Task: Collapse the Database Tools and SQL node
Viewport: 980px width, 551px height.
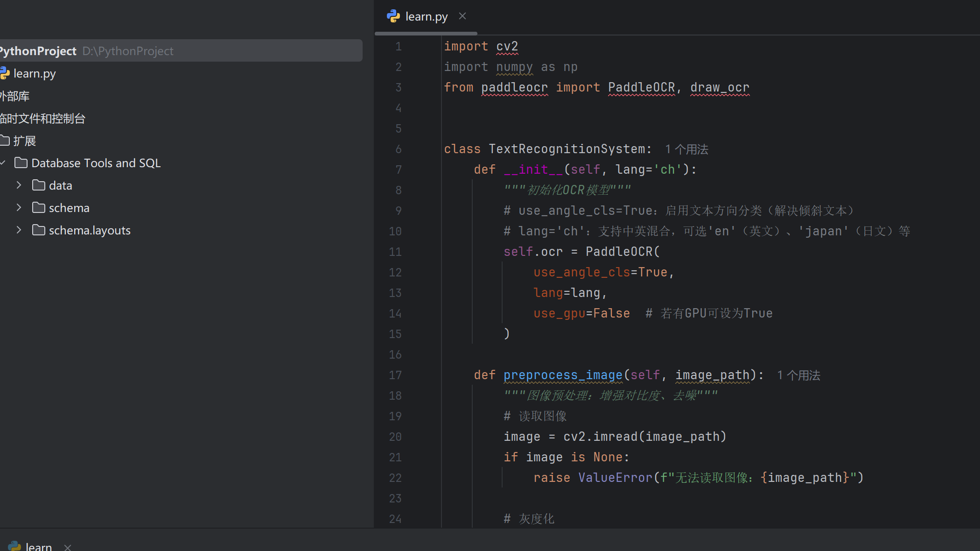Action: 3,163
